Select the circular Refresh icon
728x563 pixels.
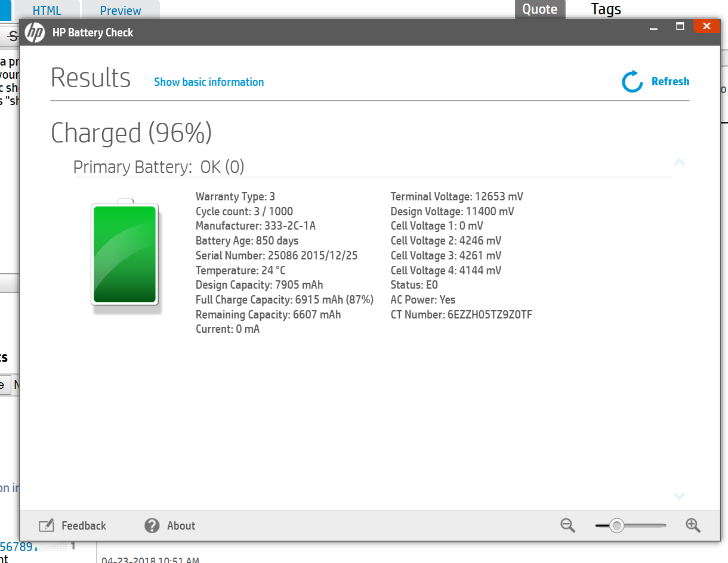(632, 82)
